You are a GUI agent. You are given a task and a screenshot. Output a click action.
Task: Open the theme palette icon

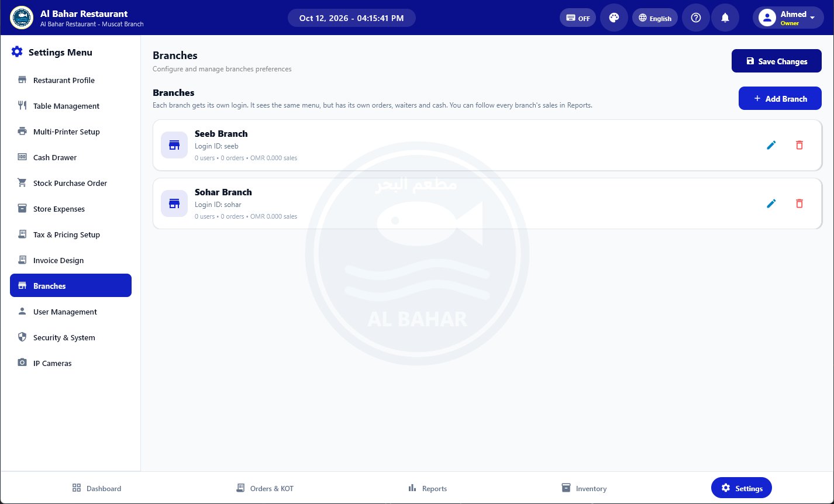point(614,18)
